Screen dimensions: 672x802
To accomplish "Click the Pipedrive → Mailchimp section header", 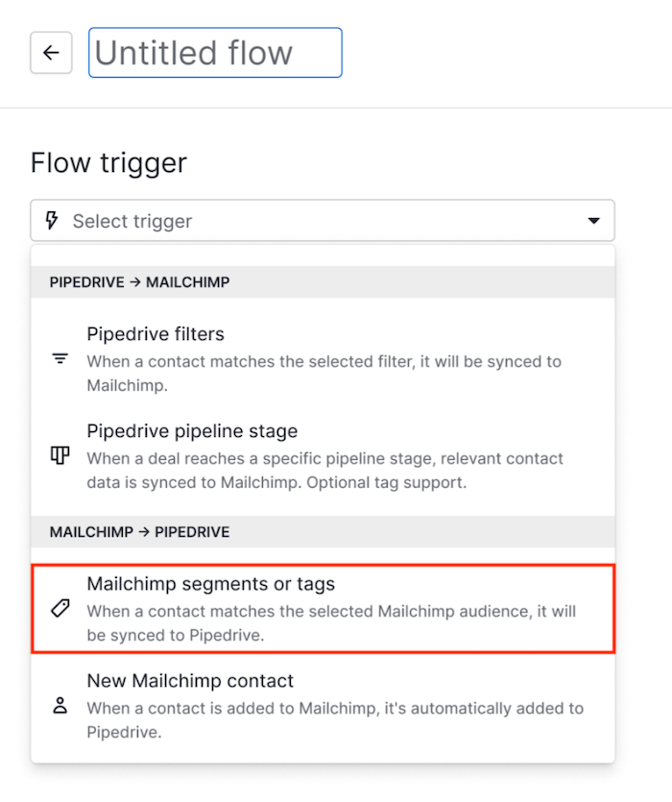I will pos(139,282).
